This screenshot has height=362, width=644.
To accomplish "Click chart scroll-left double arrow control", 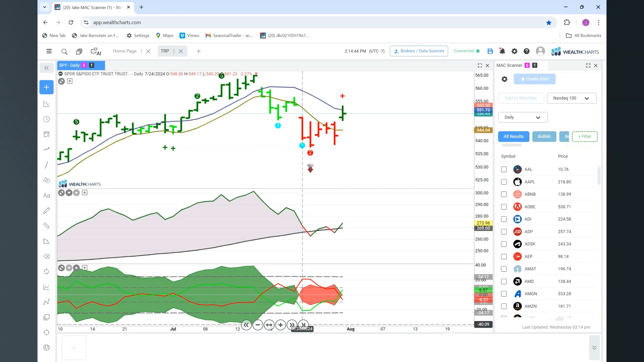I will click(x=246, y=325).
